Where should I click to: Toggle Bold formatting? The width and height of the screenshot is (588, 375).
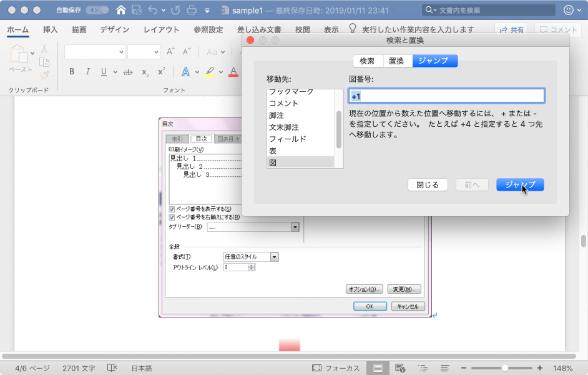click(x=72, y=71)
